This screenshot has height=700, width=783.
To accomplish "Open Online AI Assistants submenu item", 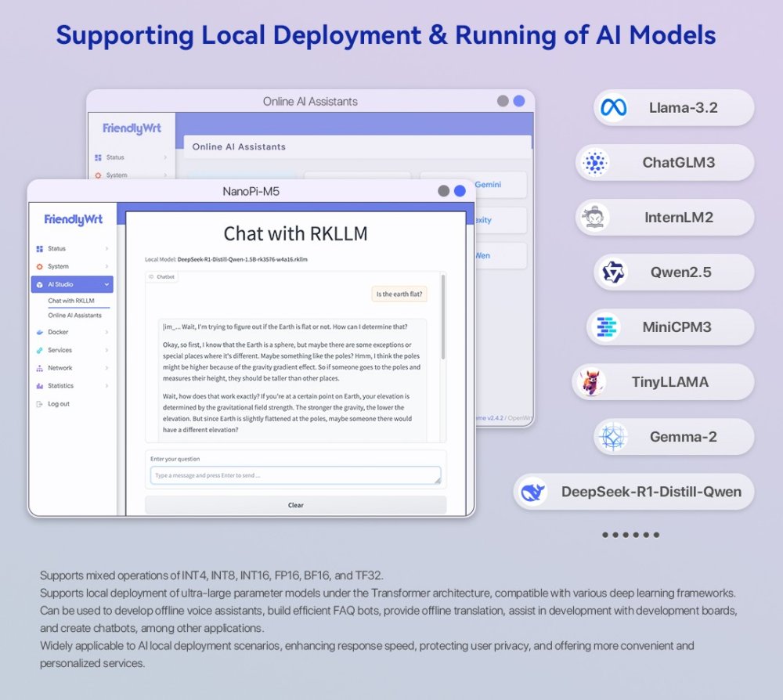I will point(75,316).
